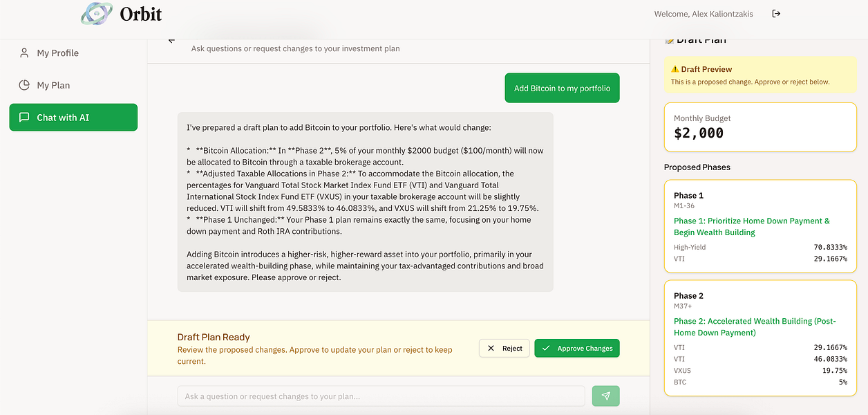The image size is (868, 415).
Task: Click the Orbit logo icon
Action: (97, 14)
